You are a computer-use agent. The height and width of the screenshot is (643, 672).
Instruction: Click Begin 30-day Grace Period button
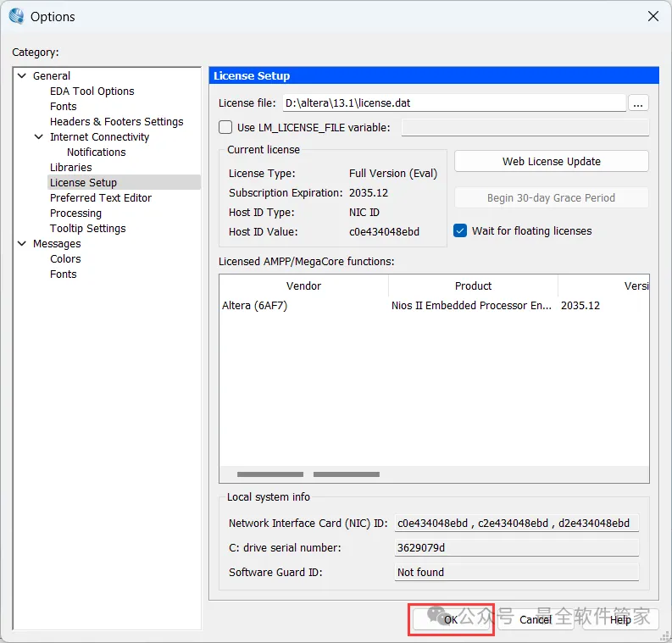click(551, 198)
